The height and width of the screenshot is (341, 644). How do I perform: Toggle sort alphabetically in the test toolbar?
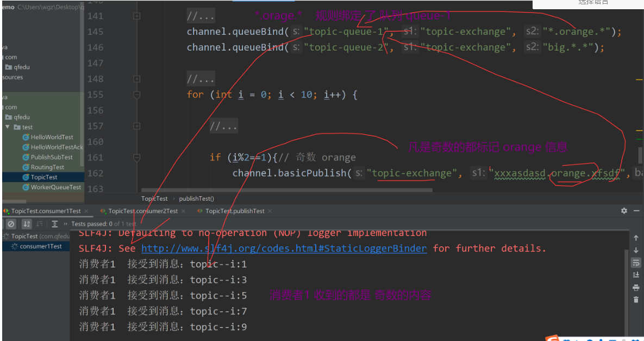[27, 224]
